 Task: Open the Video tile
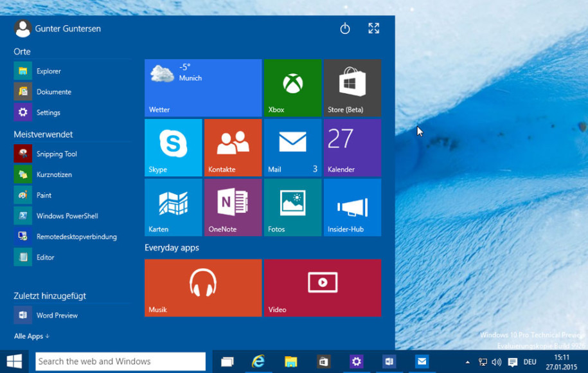323,288
